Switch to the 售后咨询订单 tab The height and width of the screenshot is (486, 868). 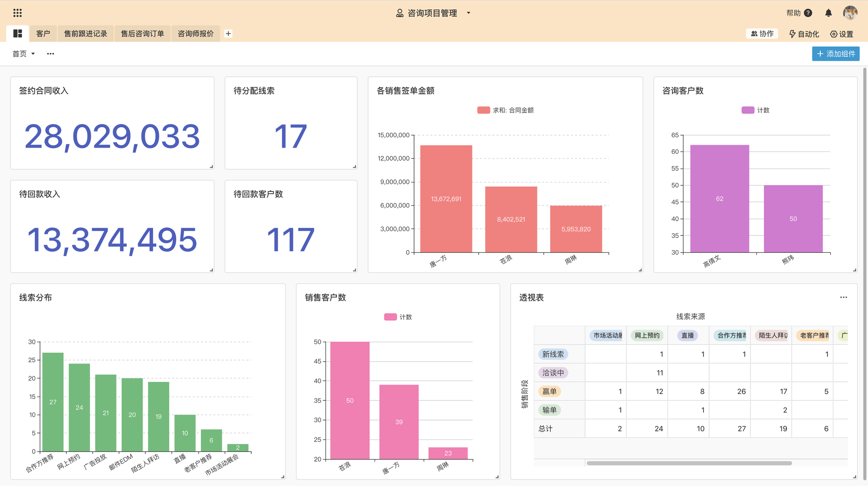click(x=142, y=33)
